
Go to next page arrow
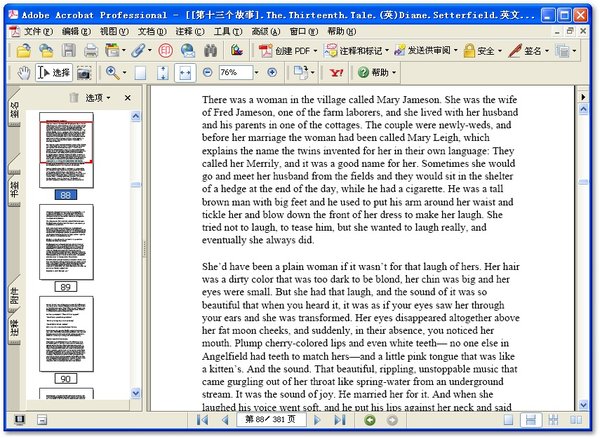click(317, 420)
